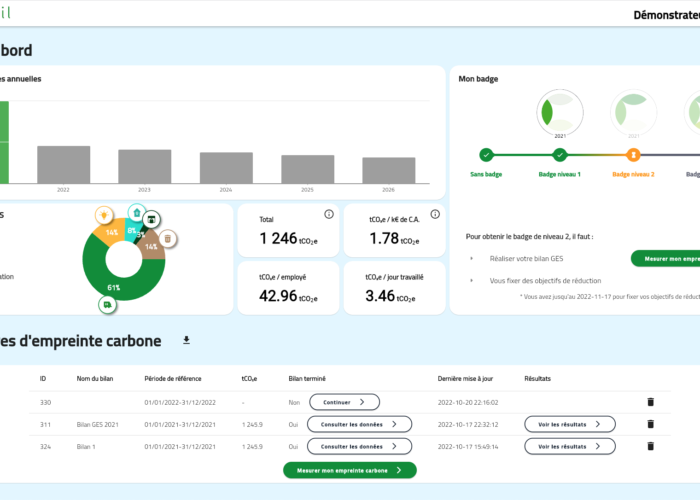Expand 'Vous fixer des objectifs de réduction' item
This screenshot has height=500, width=700.
[x=472, y=281]
